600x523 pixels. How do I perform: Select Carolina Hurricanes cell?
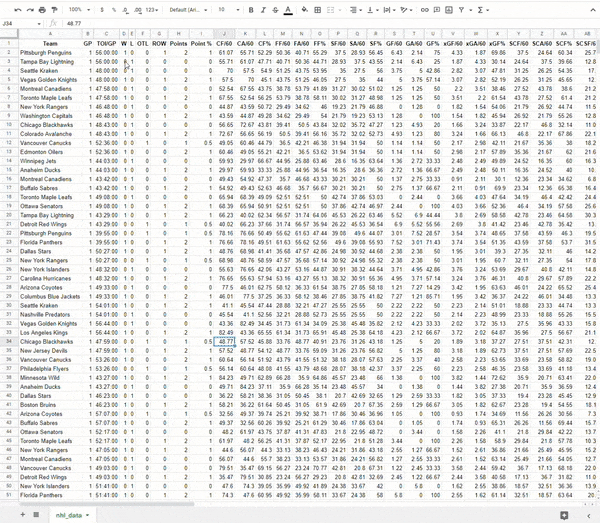click(50, 278)
